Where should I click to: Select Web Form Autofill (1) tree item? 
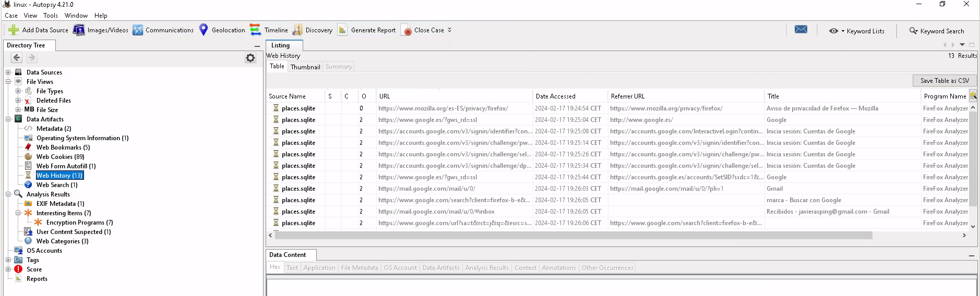[x=66, y=166]
